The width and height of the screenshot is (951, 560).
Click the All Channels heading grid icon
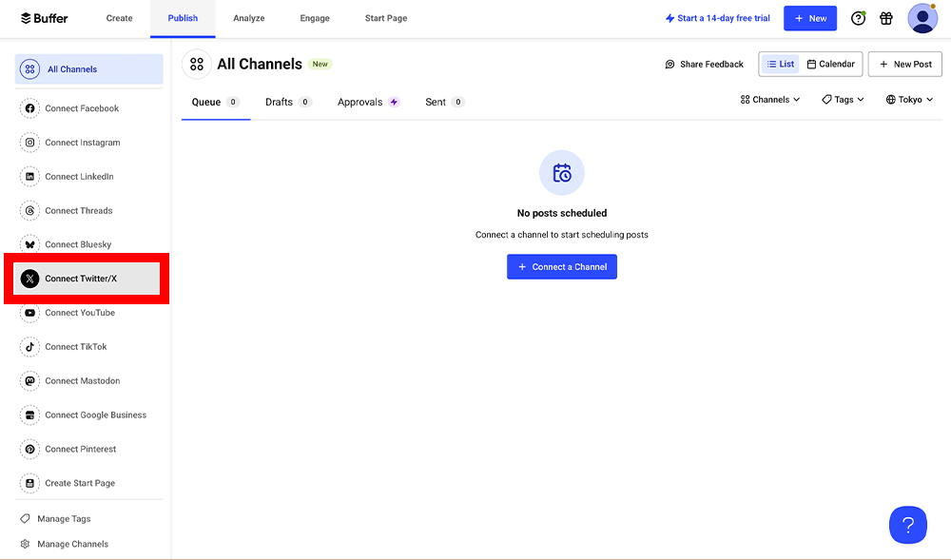(x=197, y=65)
